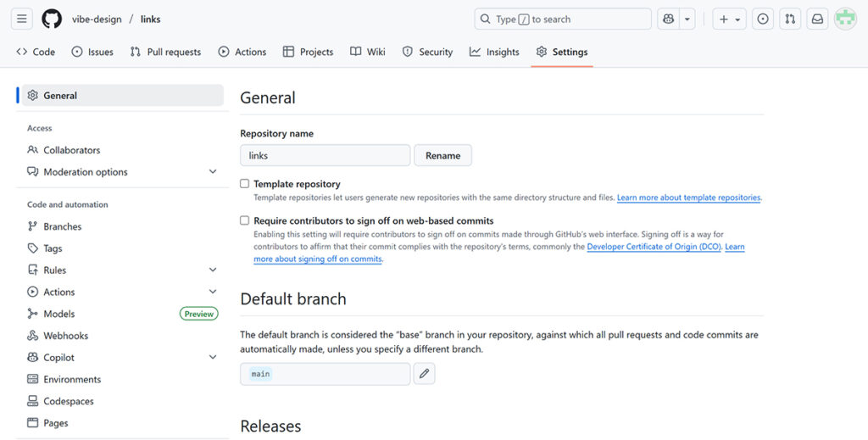The width and height of the screenshot is (868, 440).
Task: Switch to the Insights tab
Action: pyautogui.click(x=494, y=52)
